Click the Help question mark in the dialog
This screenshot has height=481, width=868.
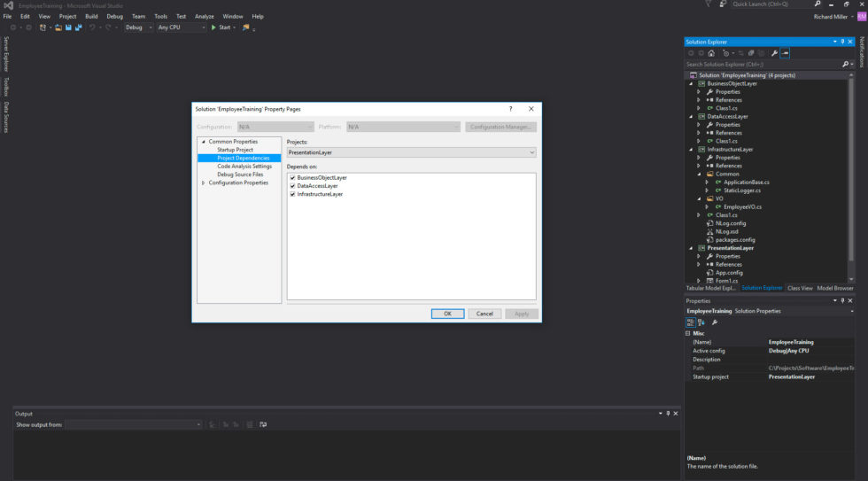coord(510,109)
